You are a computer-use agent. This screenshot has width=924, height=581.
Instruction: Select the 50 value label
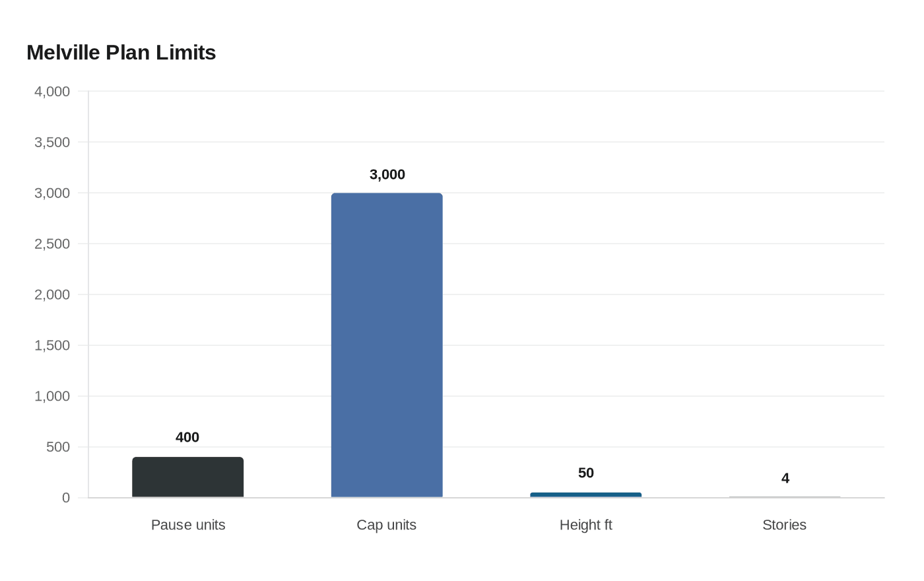(x=586, y=473)
